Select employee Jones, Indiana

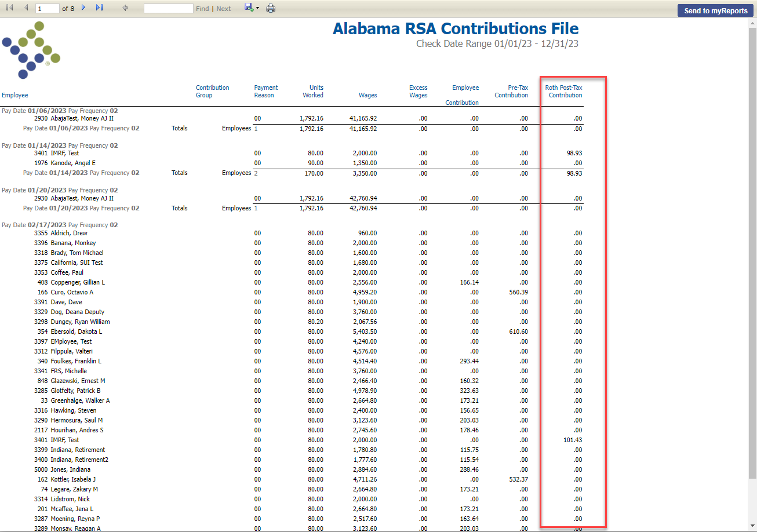pyautogui.click(x=70, y=469)
